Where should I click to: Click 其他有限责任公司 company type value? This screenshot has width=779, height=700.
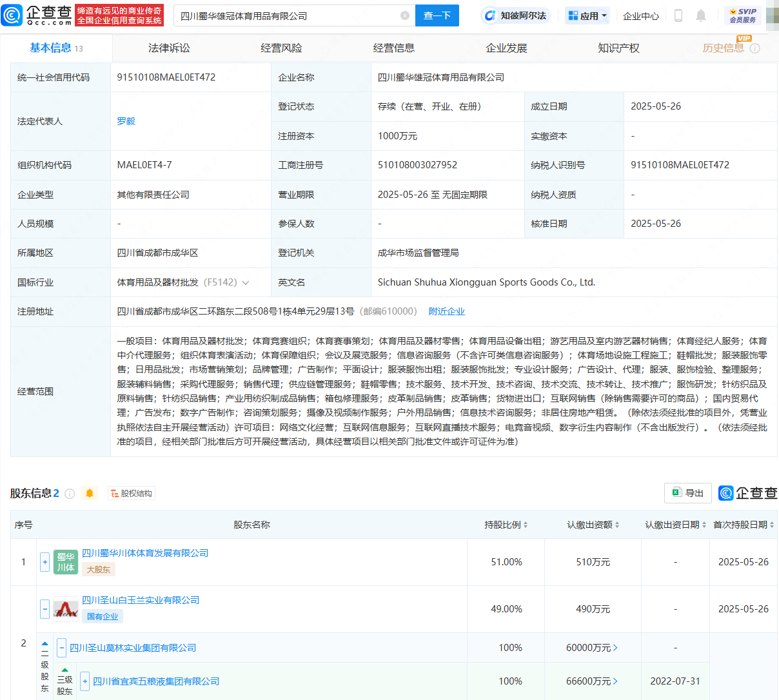click(x=153, y=195)
